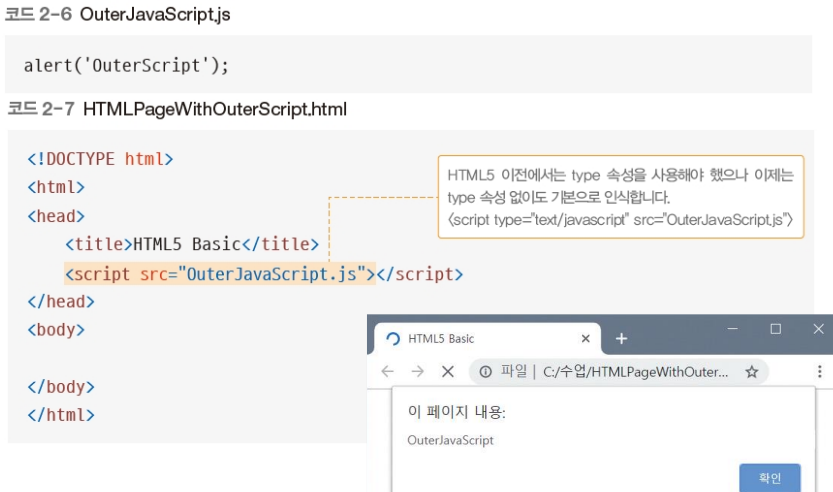Screen dimensions: 833x492
Task: Minimize the browser window
Action: click(x=733, y=329)
